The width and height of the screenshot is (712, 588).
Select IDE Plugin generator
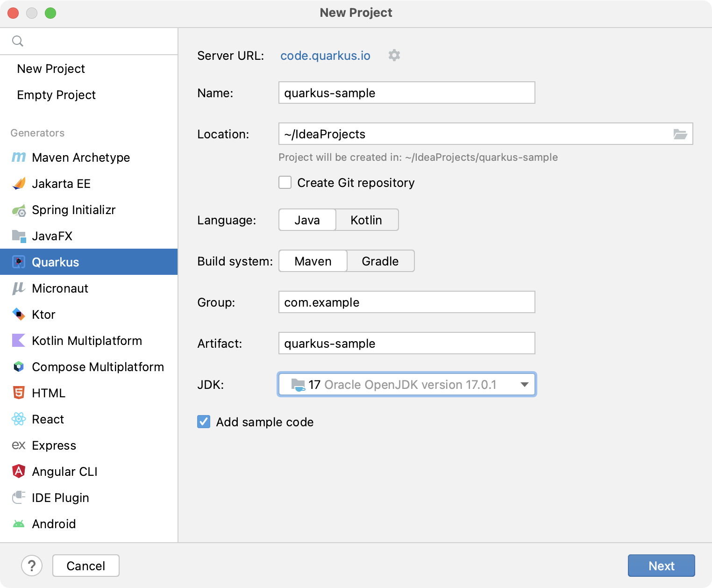tap(89, 498)
